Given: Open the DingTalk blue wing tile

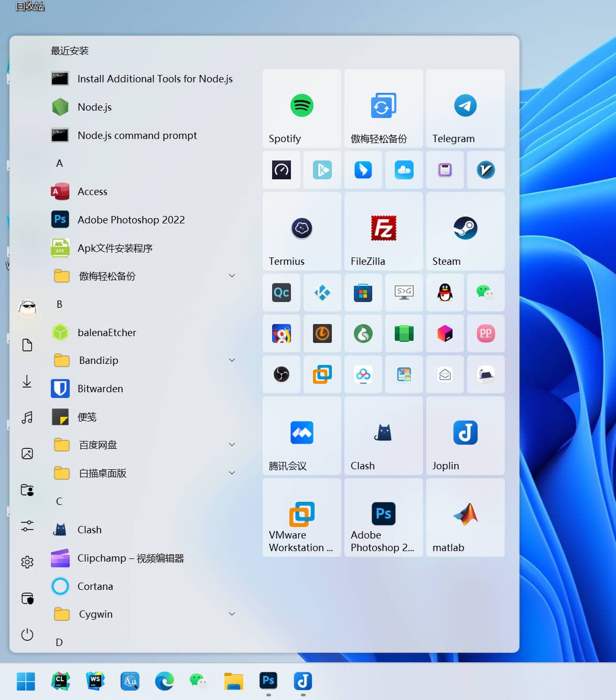Looking at the screenshot, I should coord(363,170).
